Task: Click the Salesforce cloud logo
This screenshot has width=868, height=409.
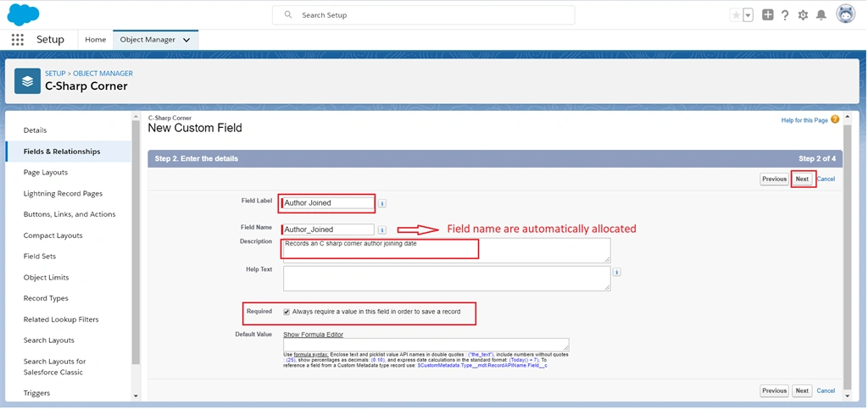Action: pyautogui.click(x=23, y=14)
